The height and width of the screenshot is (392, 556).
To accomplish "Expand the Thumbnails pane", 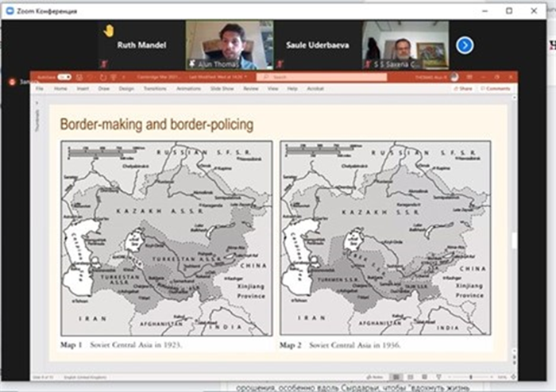I will click(x=36, y=119).
